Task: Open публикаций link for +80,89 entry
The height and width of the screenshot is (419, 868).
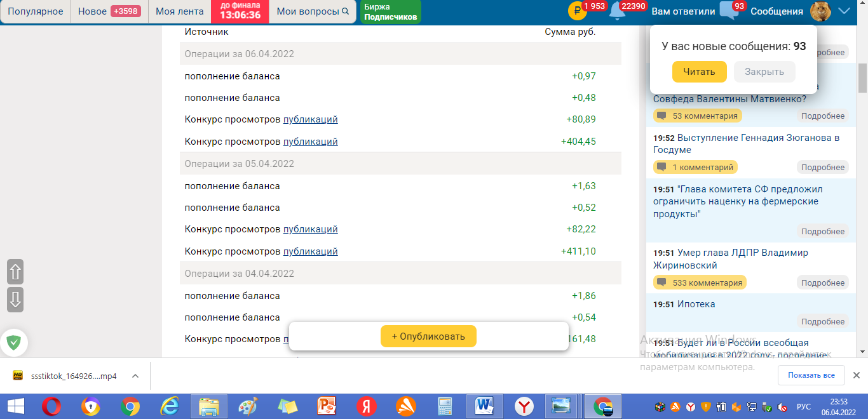Action: 310,119
